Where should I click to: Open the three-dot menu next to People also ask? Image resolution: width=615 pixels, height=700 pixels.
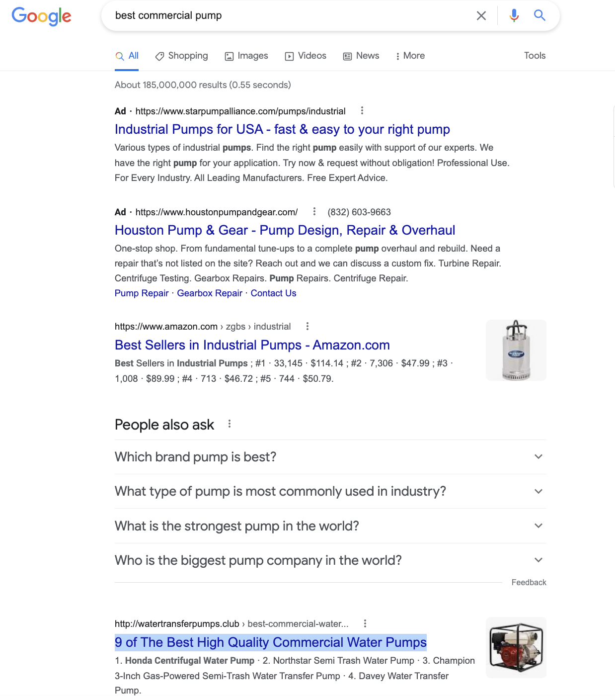(230, 424)
